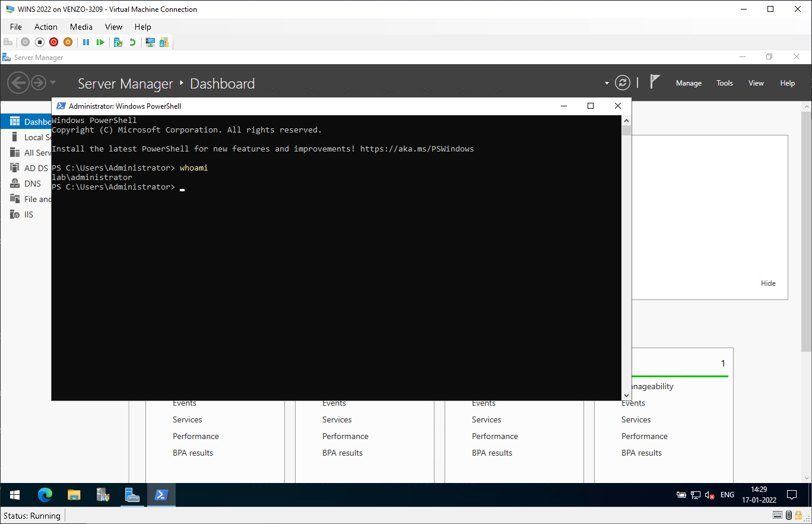Select Dashboard in the Server Manager sidebar
812x524 pixels.
point(26,121)
